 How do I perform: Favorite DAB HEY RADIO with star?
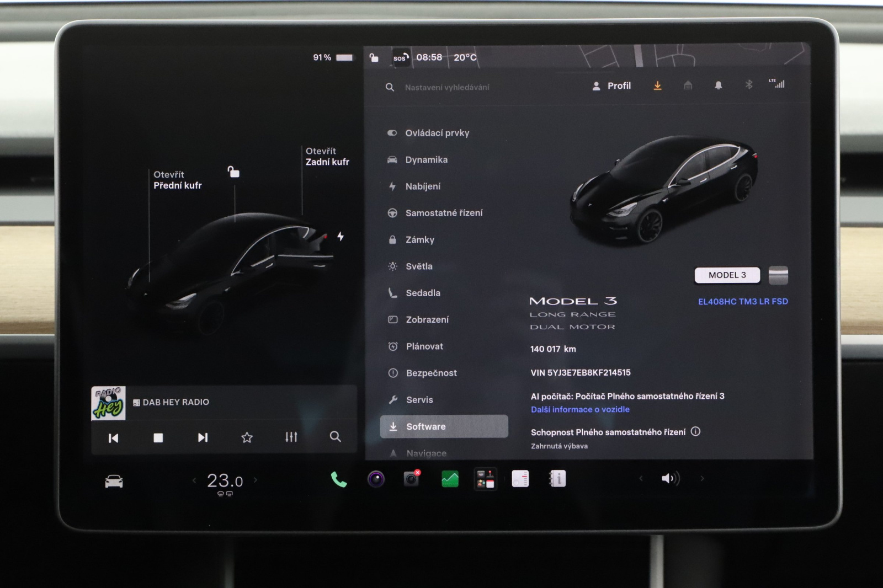[x=247, y=437]
